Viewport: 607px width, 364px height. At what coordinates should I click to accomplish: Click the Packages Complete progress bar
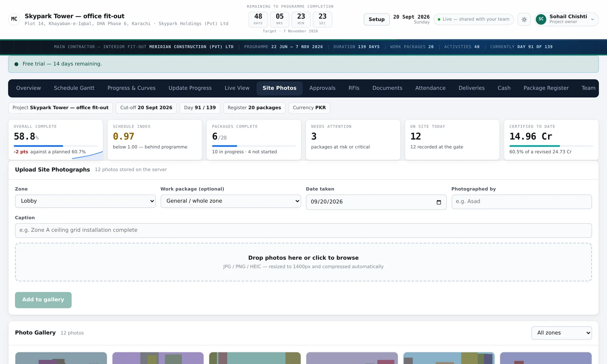pos(254,146)
